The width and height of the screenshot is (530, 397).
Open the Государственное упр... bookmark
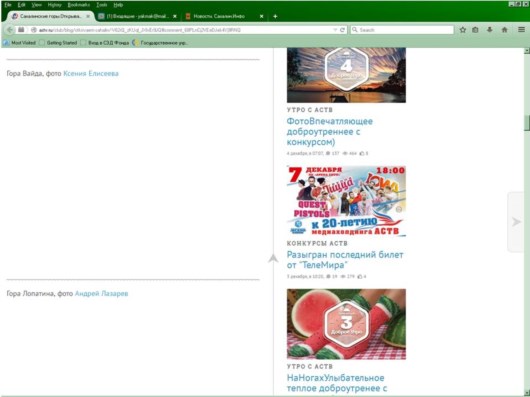(x=160, y=43)
